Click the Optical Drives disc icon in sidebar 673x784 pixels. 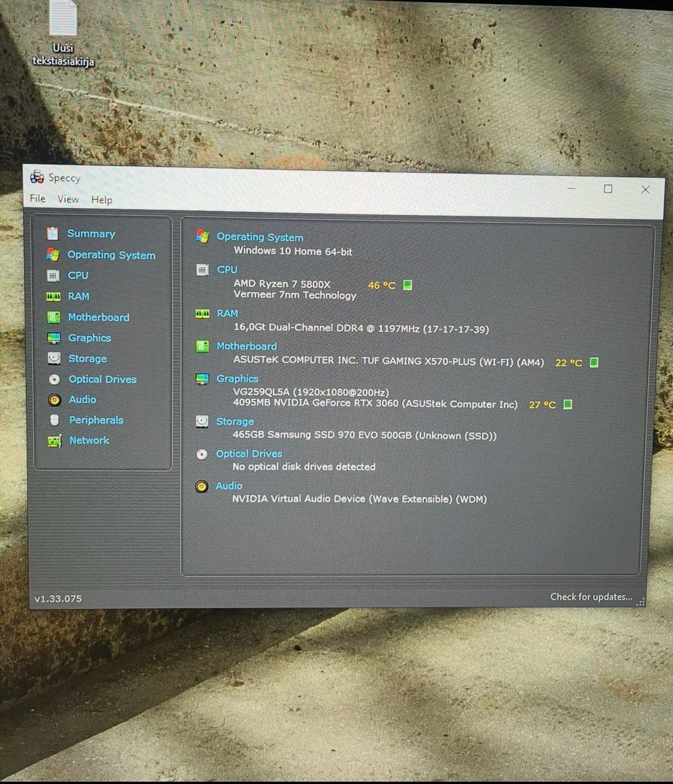pyautogui.click(x=55, y=380)
